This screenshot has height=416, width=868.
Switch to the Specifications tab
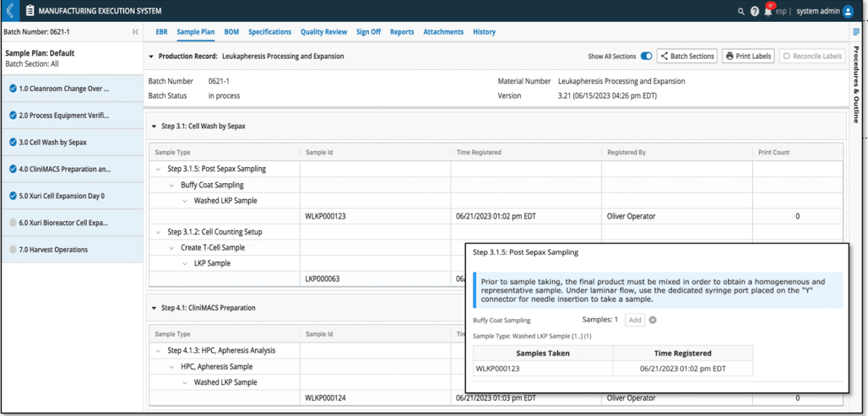click(x=269, y=32)
